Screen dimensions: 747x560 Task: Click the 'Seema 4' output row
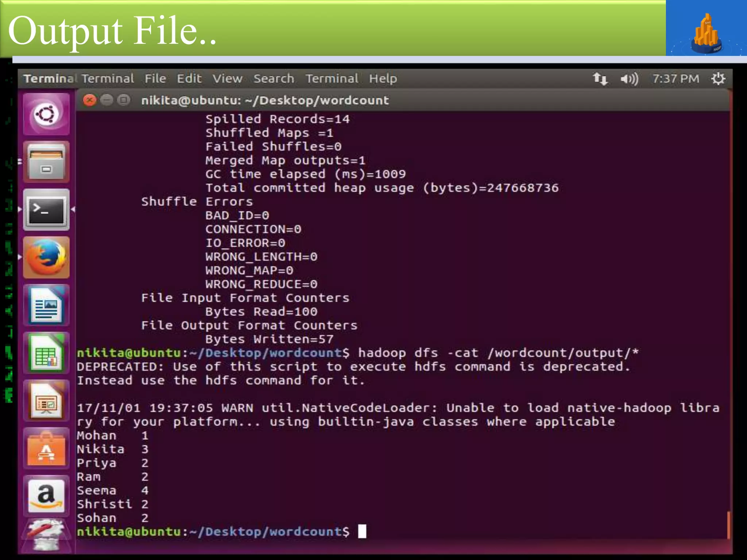pos(113,491)
